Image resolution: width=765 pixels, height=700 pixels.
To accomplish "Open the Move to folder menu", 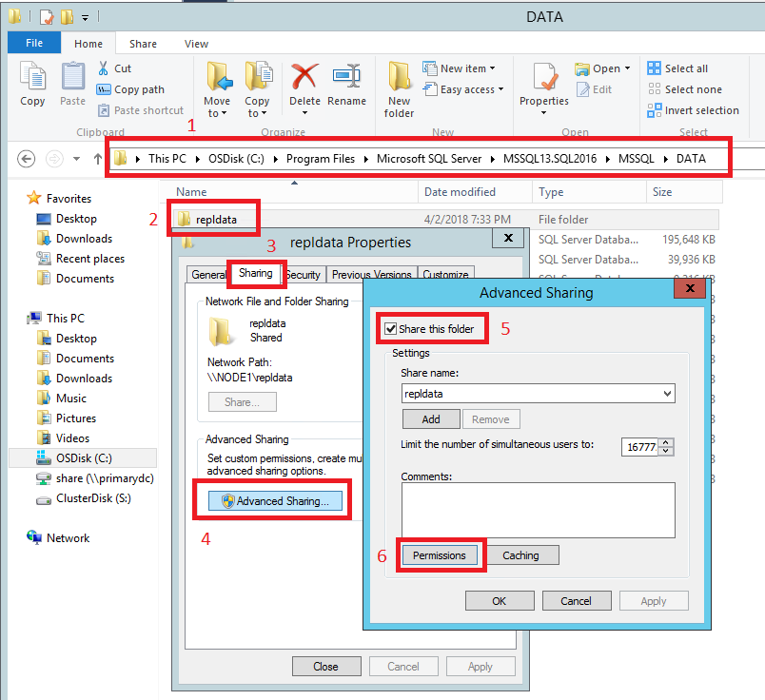I will click(217, 89).
